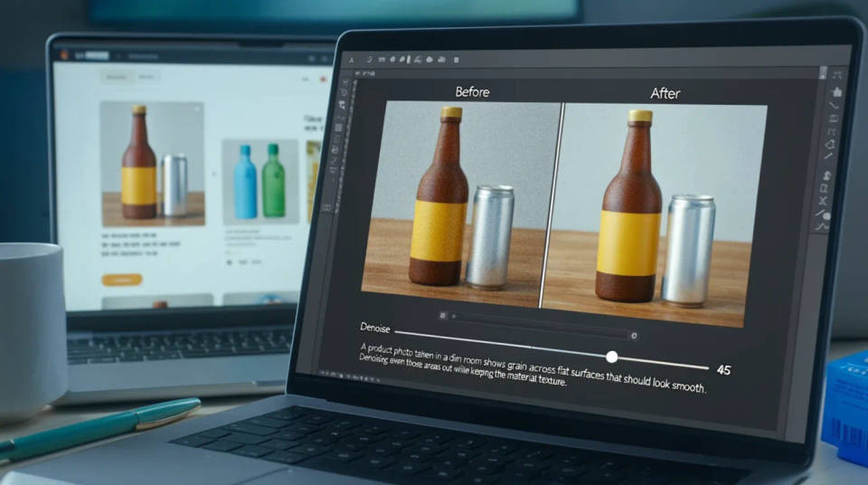Click the orange logo icon in rear laptop's title bar

[64, 55]
